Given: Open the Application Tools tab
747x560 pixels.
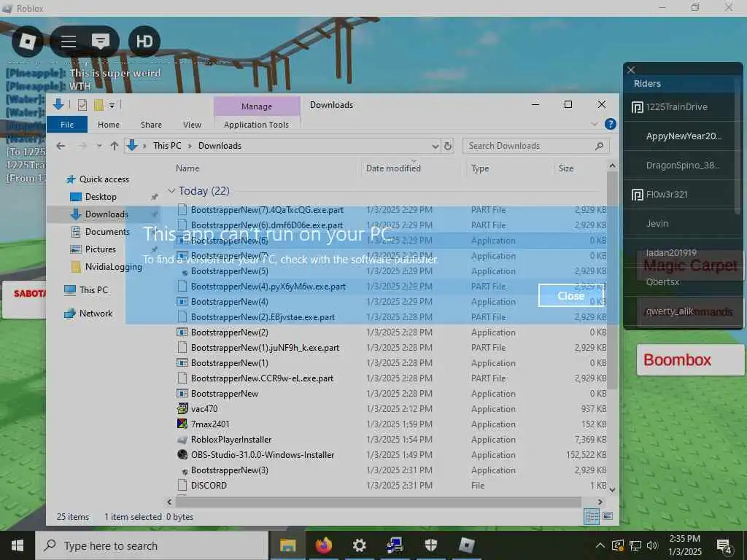Looking at the screenshot, I should click(x=256, y=125).
